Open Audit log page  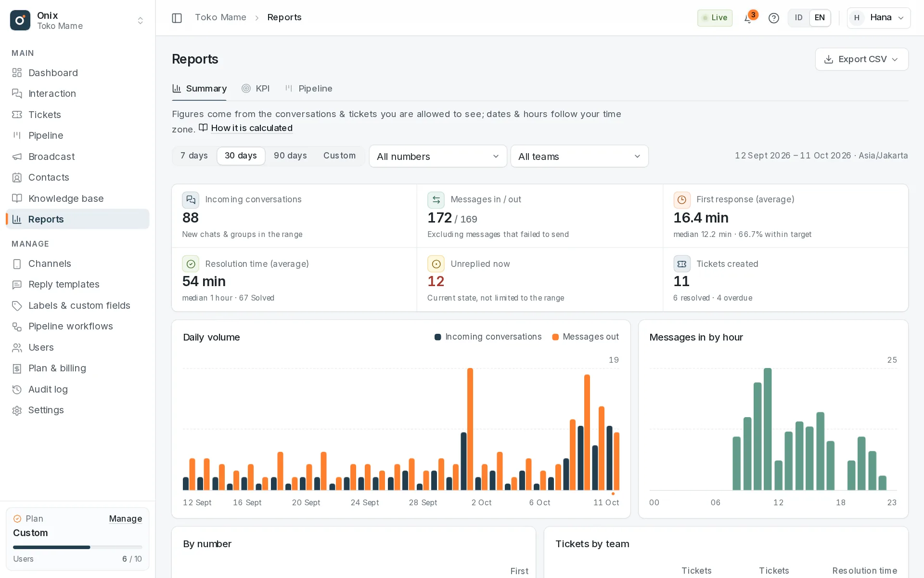point(77,389)
